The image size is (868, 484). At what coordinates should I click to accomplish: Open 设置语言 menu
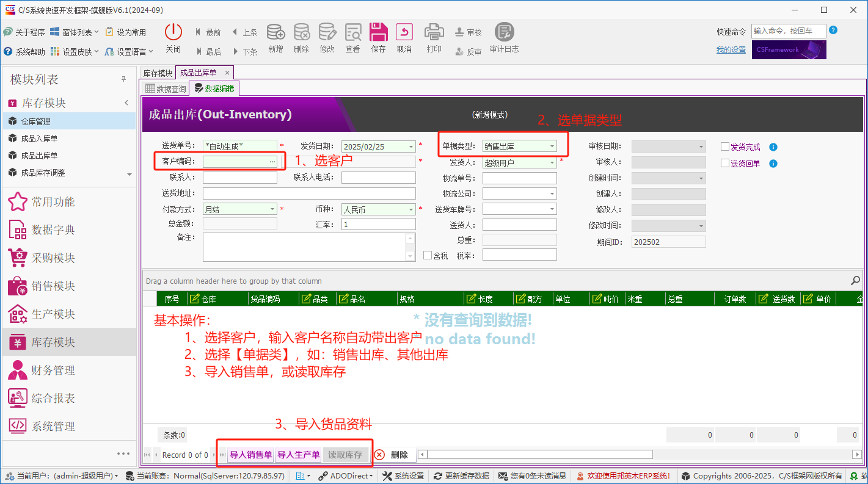[129, 52]
